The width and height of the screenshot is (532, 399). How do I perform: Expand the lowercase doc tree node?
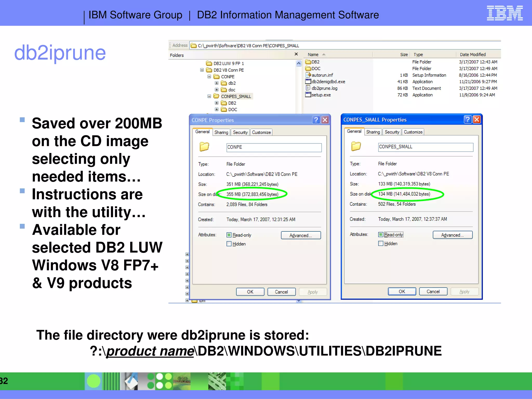[217, 90]
